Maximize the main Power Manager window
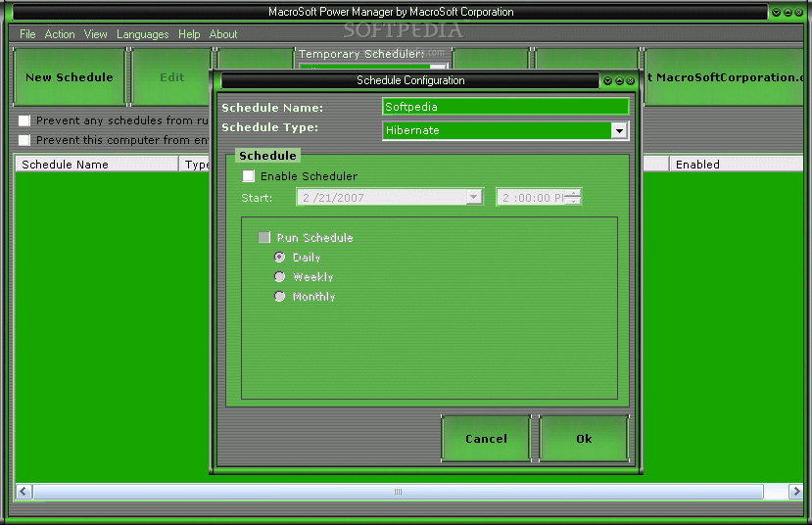The height and width of the screenshot is (525, 812). [788, 12]
